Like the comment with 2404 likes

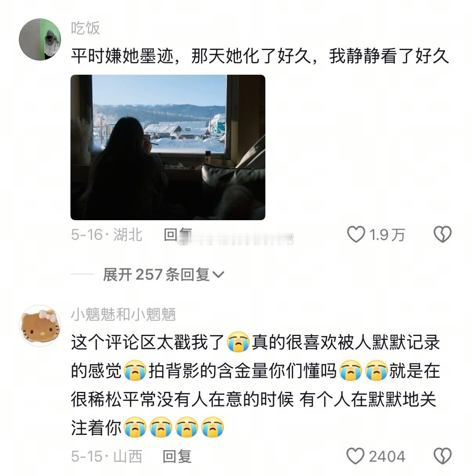[356, 456]
